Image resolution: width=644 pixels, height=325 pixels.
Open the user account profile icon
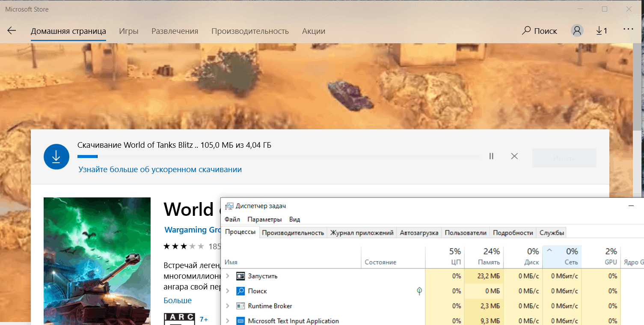[x=577, y=30]
